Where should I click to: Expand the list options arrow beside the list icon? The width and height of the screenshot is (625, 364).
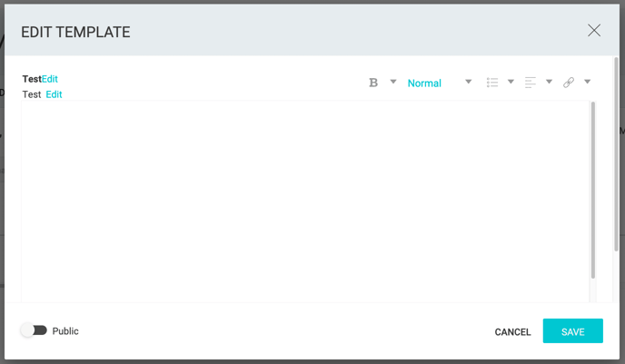511,82
